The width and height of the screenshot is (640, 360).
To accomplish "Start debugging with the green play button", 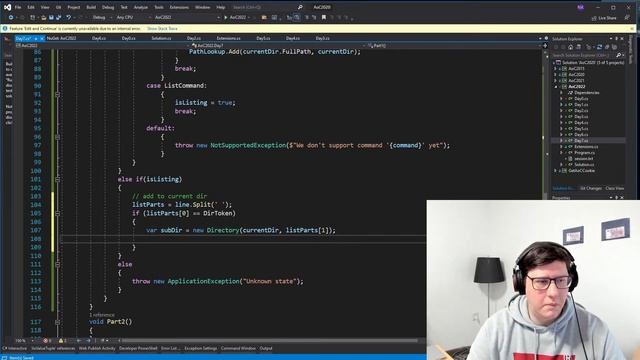I will (226, 18).
